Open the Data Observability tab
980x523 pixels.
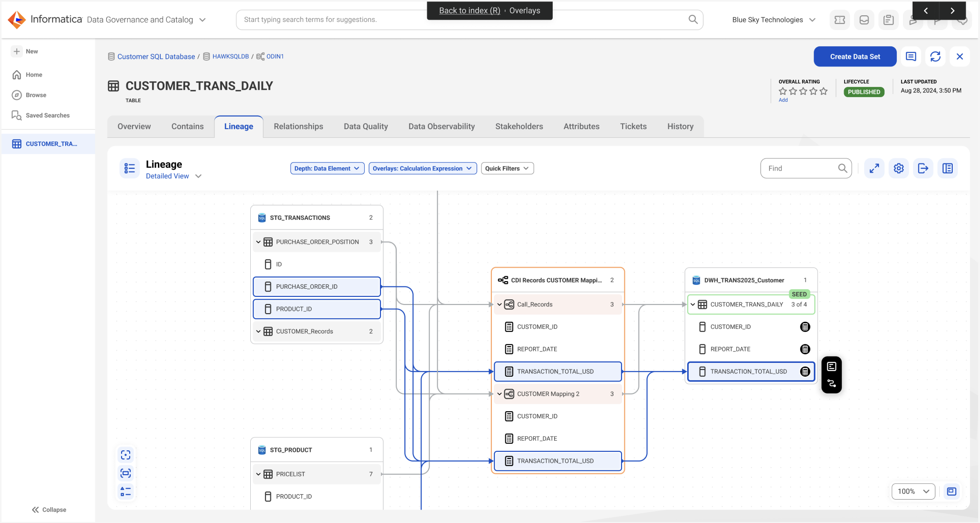click(x=442, y=126)
